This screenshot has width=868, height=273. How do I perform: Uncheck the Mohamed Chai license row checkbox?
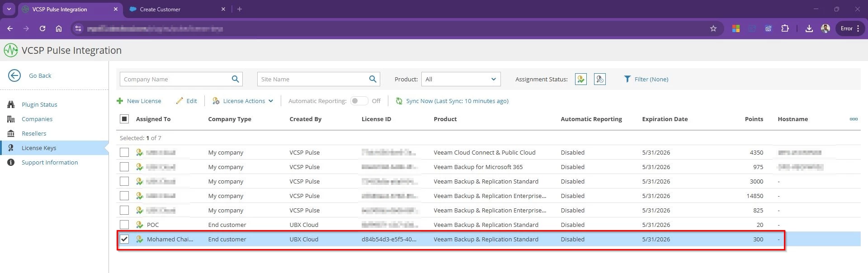tap(124, 239)
